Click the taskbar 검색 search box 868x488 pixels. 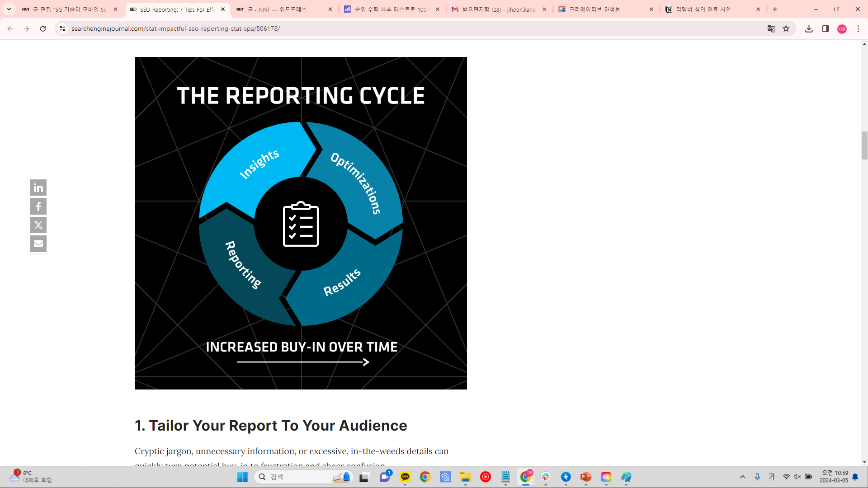tap(304, 477)
